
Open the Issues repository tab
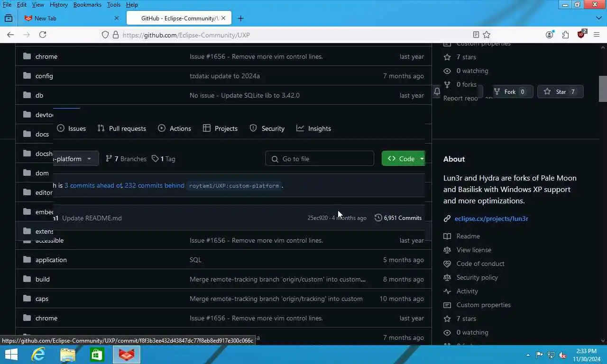[x=72, y=128]
